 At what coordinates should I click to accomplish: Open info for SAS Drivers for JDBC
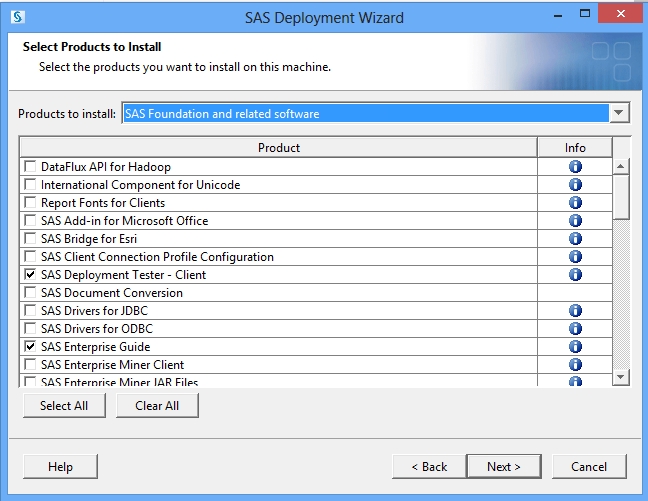pos(575,310)
